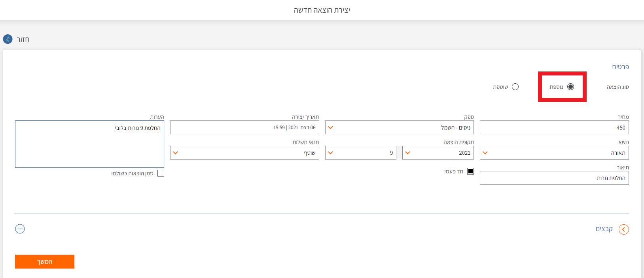This screenshot has height=278, width=644.
Task: Click the תאריך יצירה creation date field
Action: tap(244, 128)
